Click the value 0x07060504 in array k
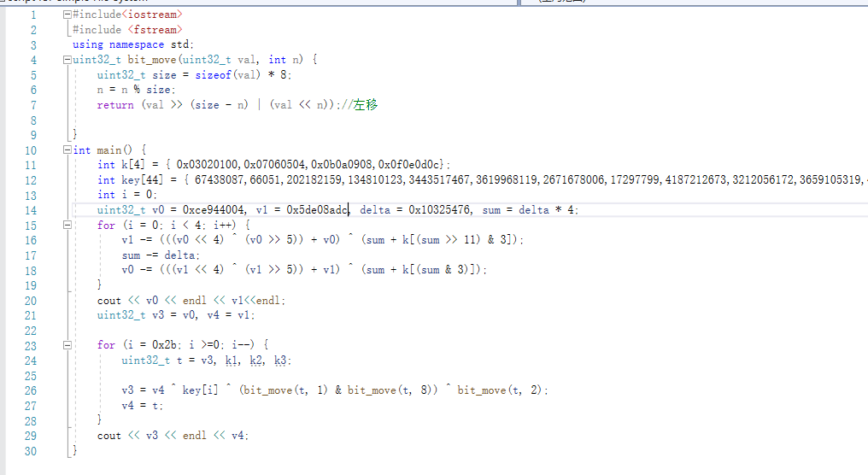The width and height of the screenshot is (868, 475). coord(274,164)
